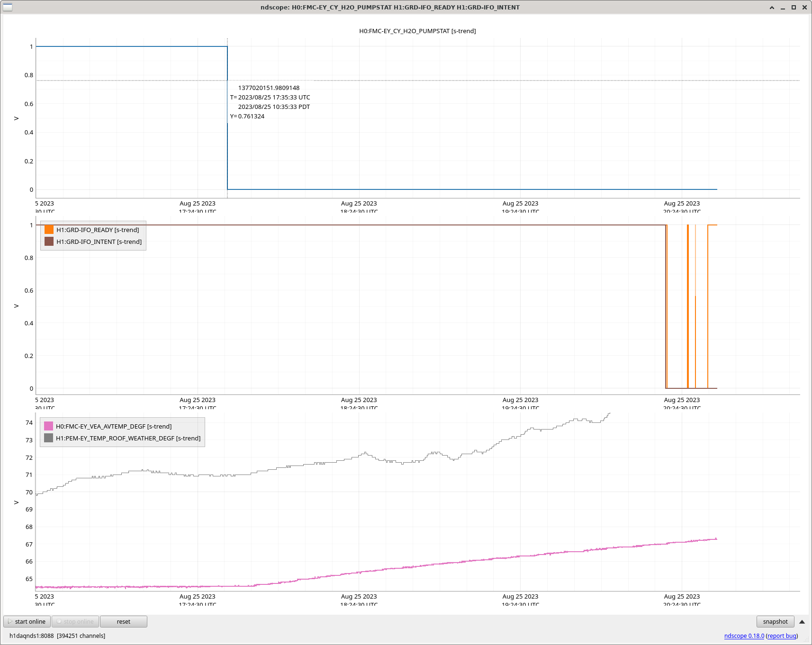
Task: Click brown swatch for H1:GRD-IFO_INTENT
Action: [49, 242]
